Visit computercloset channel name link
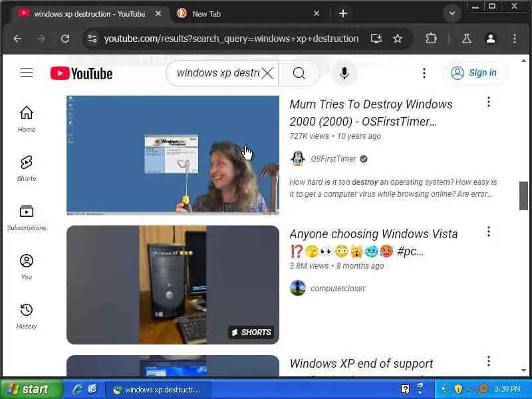 pyautogui.click(x=338, y=289)
